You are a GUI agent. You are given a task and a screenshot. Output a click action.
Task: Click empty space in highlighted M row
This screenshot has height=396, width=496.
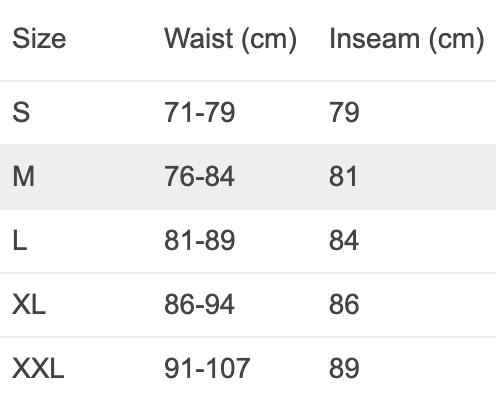point(427,177)
